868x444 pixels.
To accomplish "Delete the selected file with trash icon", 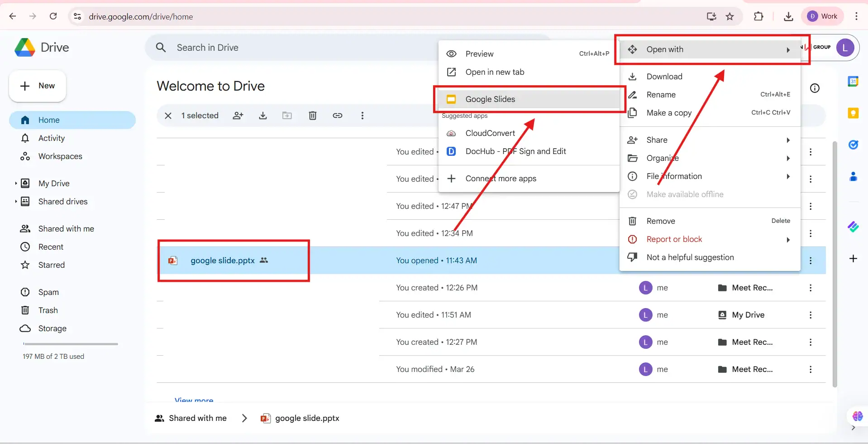I will point(312,116).
